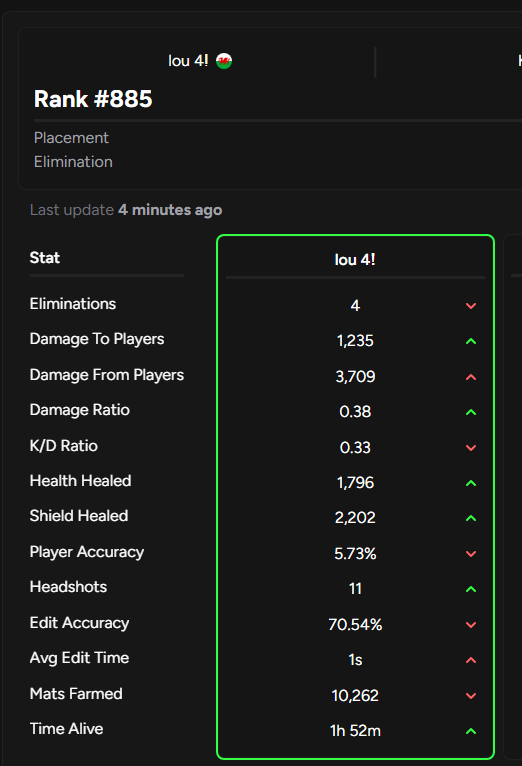Select the K/D Ratio label
The width and height of the screenshot is (522, 766).
click(63, 446)
